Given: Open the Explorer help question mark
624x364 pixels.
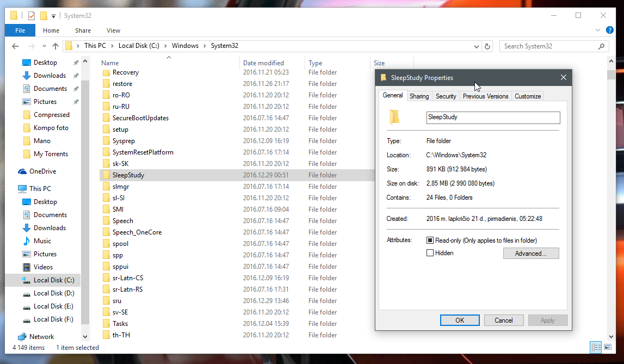Looking at the screenshot, I should (609, 30).
